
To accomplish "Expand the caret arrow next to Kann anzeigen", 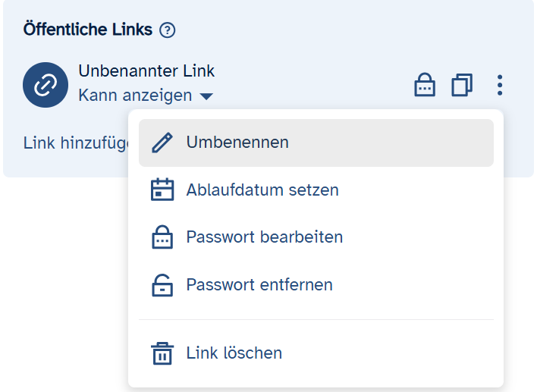I will pos(206,96).
